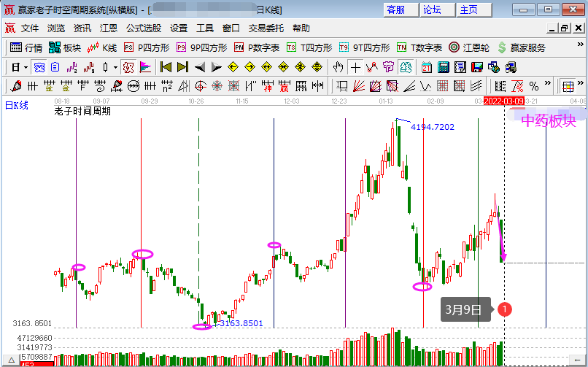Select the polyline node drawing tool
The width and height of the screenshot is (588, 367).
tap(372, 67)
